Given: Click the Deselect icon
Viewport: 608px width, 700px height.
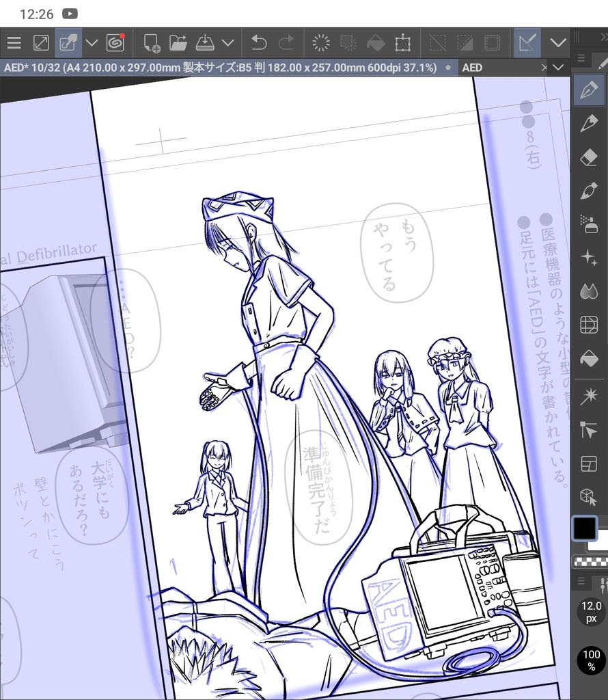Looking at the screenshot, I should pyautogui.click(x=437, y=43).
